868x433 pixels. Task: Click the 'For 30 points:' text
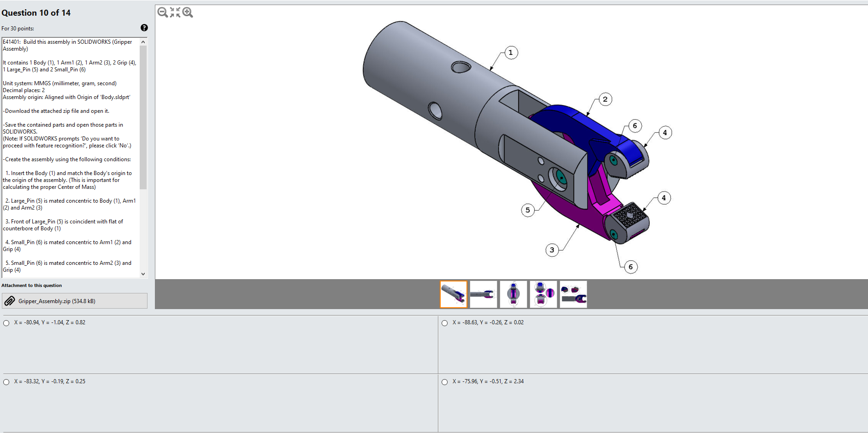click(x=18, y=29)
